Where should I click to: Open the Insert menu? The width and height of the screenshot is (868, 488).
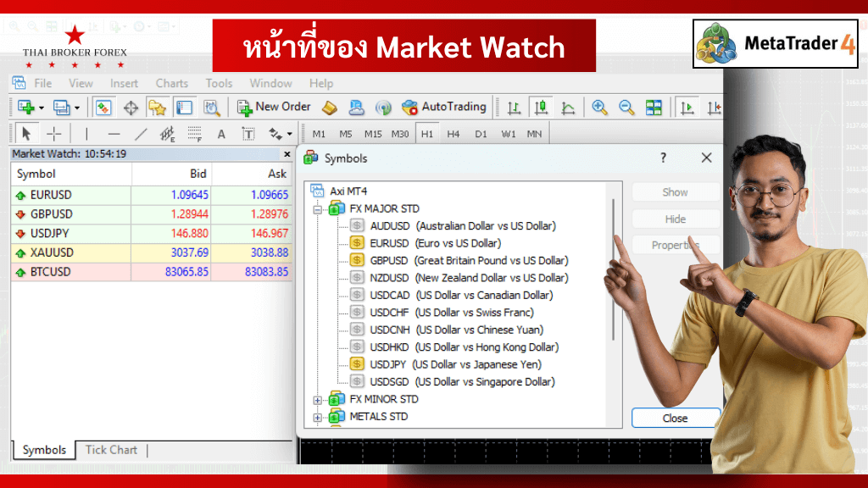(124, 84)
